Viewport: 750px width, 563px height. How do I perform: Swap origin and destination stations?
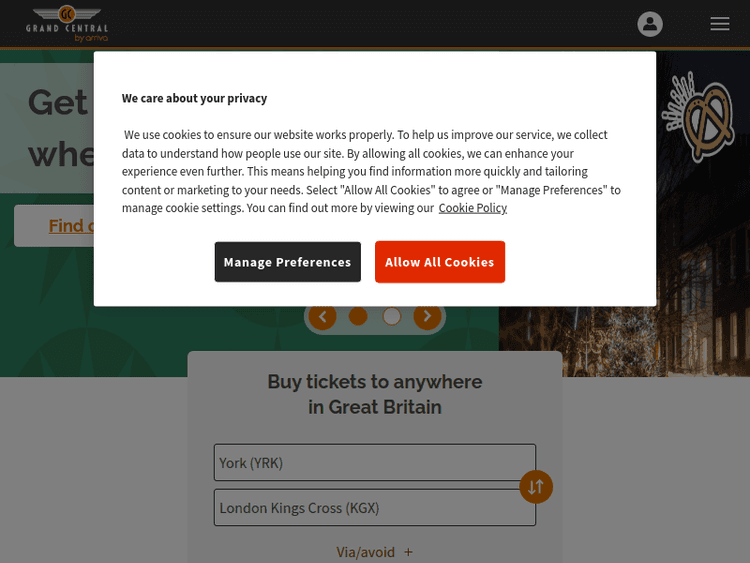[536, 487]
